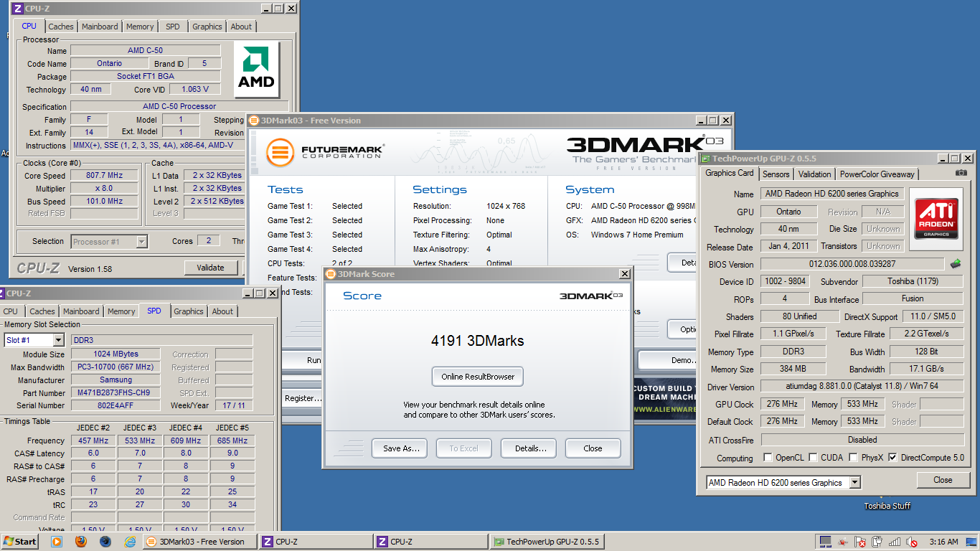Click the red blocked circle tray icon

coord(912,542)
